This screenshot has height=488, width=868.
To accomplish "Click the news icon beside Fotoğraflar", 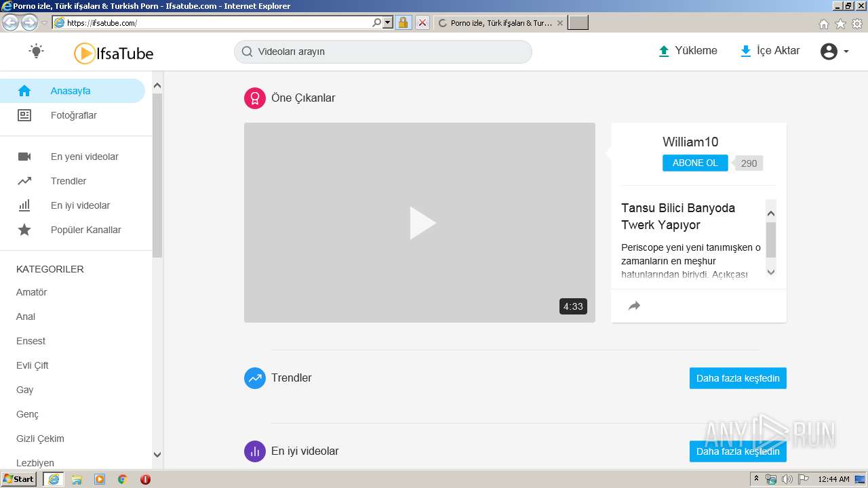I will coord(24,115).
